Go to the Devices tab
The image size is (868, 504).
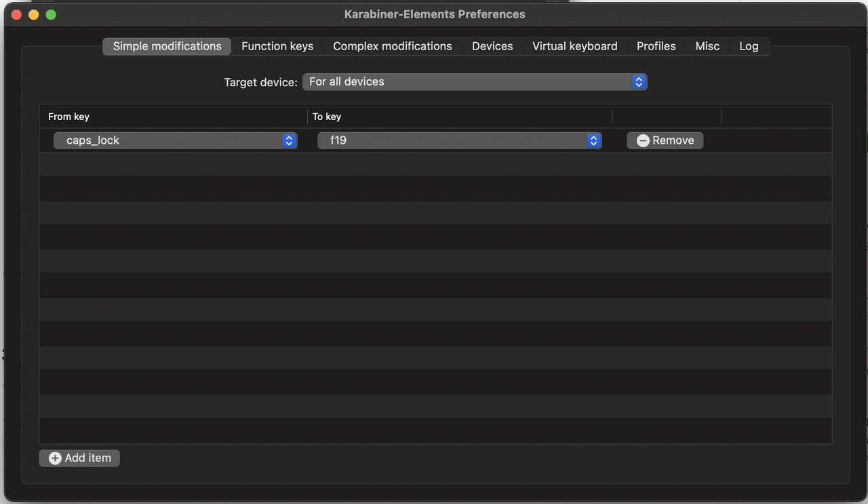pos(492,46)
